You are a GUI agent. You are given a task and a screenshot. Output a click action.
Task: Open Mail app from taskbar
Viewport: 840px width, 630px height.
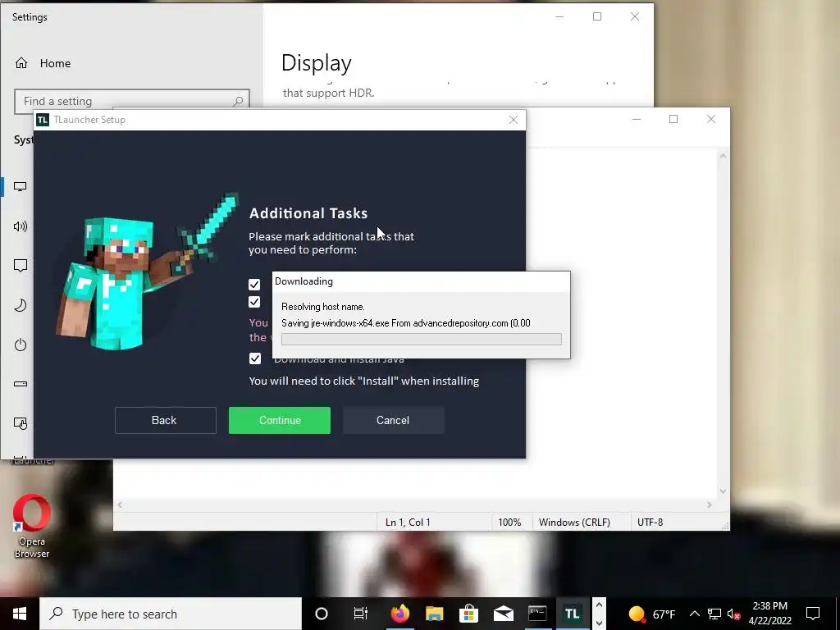(504, 614)
